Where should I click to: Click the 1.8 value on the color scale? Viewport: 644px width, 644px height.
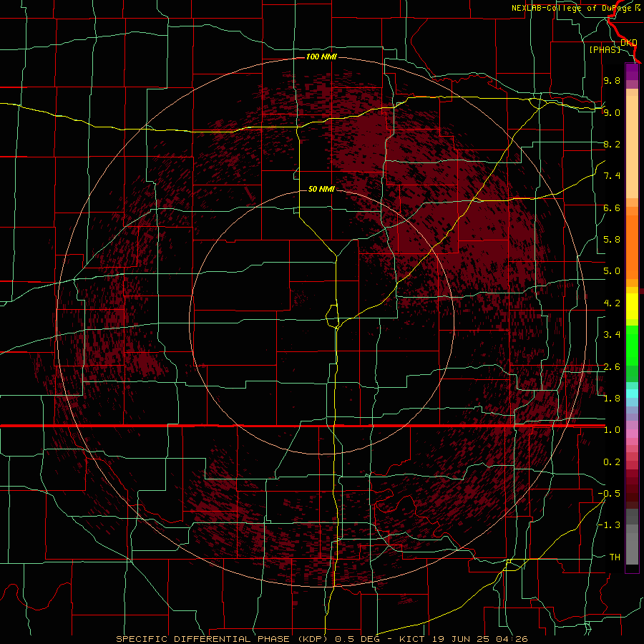click(x=612, y=399)
